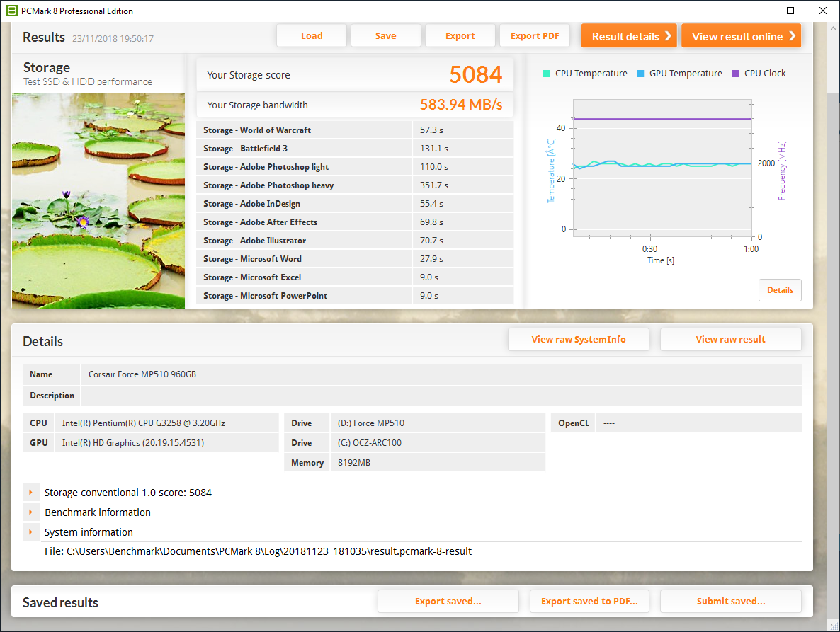This screenshot has width=840, height=632.
Task: Select Storage - Adobe Photoshop heavy row
Action: (x=355, y=185)
